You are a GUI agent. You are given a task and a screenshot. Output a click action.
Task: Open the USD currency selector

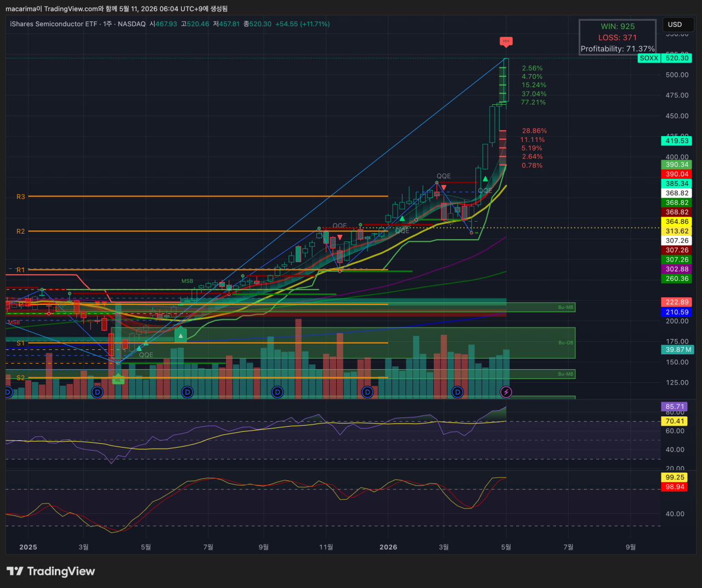(x=678, y=25)
